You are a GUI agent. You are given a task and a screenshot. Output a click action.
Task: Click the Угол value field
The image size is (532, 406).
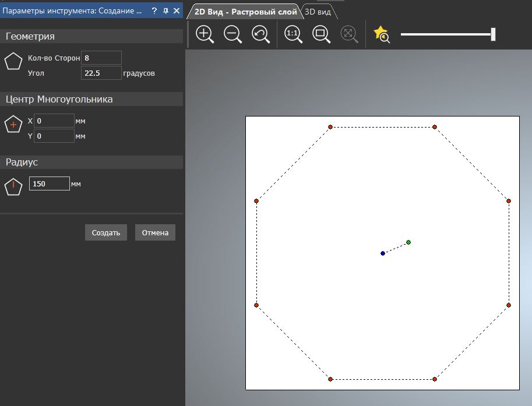pos(101,73)
